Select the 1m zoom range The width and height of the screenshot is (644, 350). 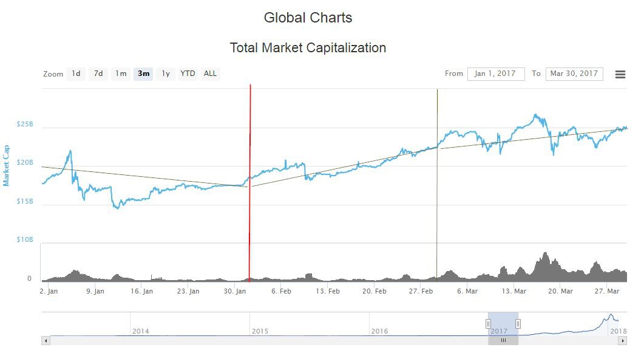click(x=121, y=74)
